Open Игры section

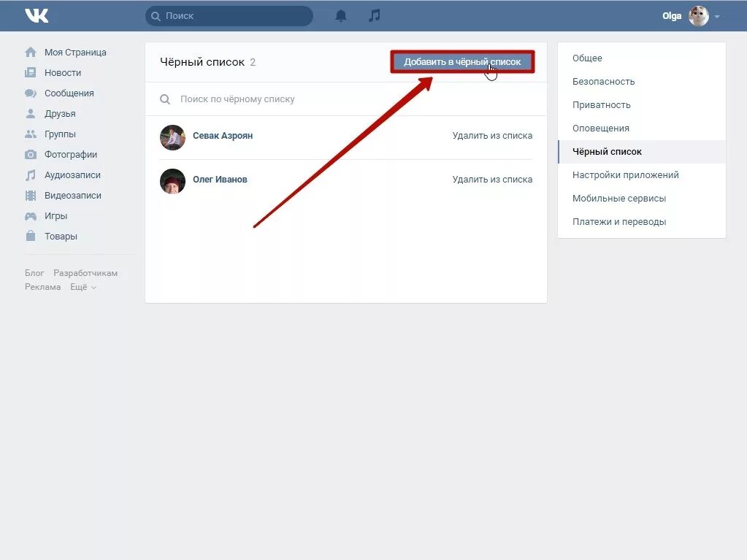point(55,215)
